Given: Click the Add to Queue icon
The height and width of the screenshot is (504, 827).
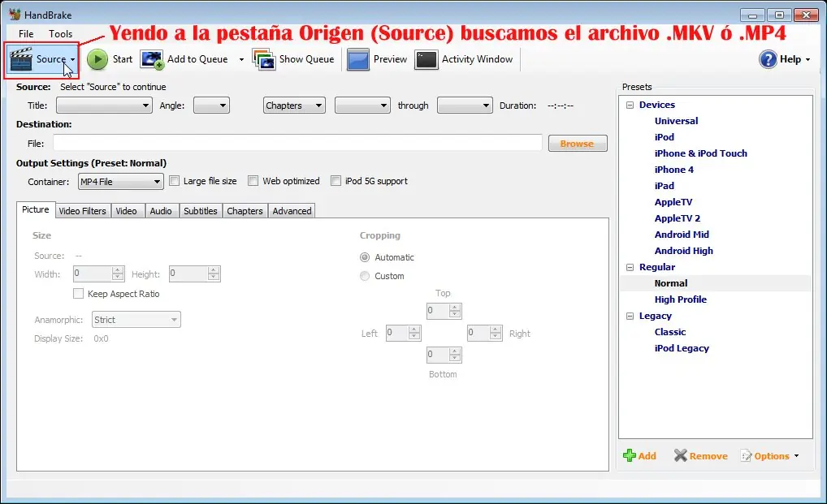Looking at the screenshot, I should coord(152,59).
